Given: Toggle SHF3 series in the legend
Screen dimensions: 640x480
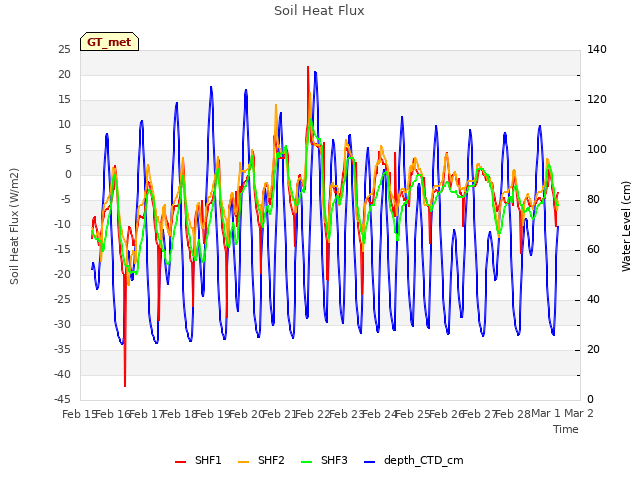Looking at the screenshot, I should 324,460.
